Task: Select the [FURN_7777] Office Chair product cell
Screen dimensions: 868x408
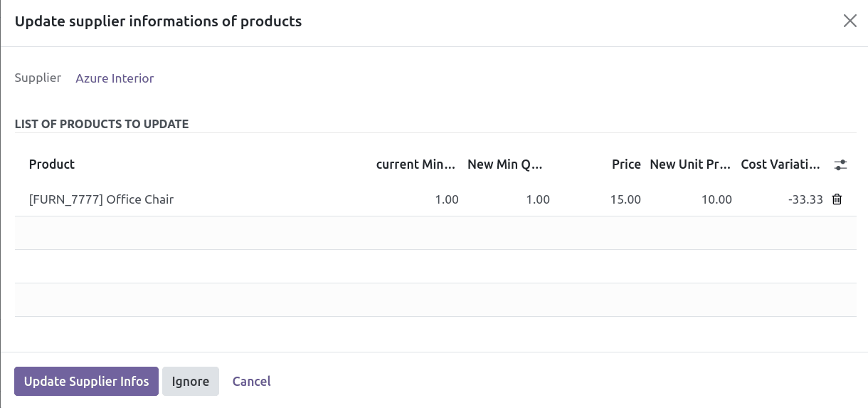Action: (x=101, y=199)
